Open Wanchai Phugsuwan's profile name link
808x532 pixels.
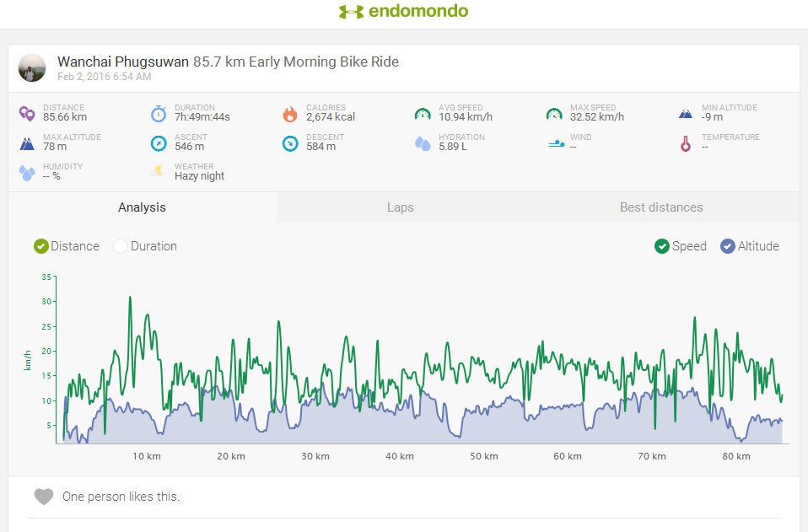(x=123, y=62)
